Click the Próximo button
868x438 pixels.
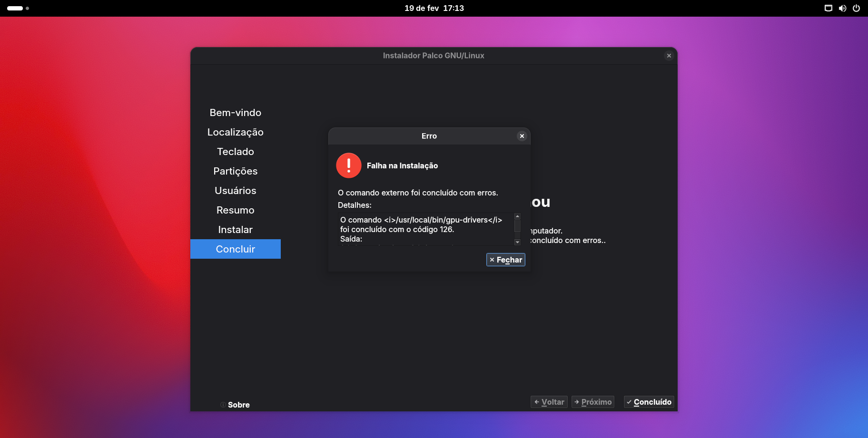[x=592, y=402]
